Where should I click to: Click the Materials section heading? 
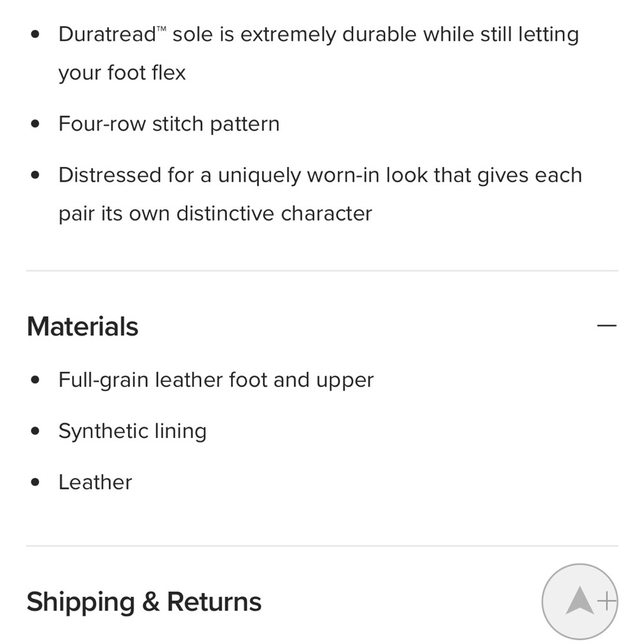83,327
